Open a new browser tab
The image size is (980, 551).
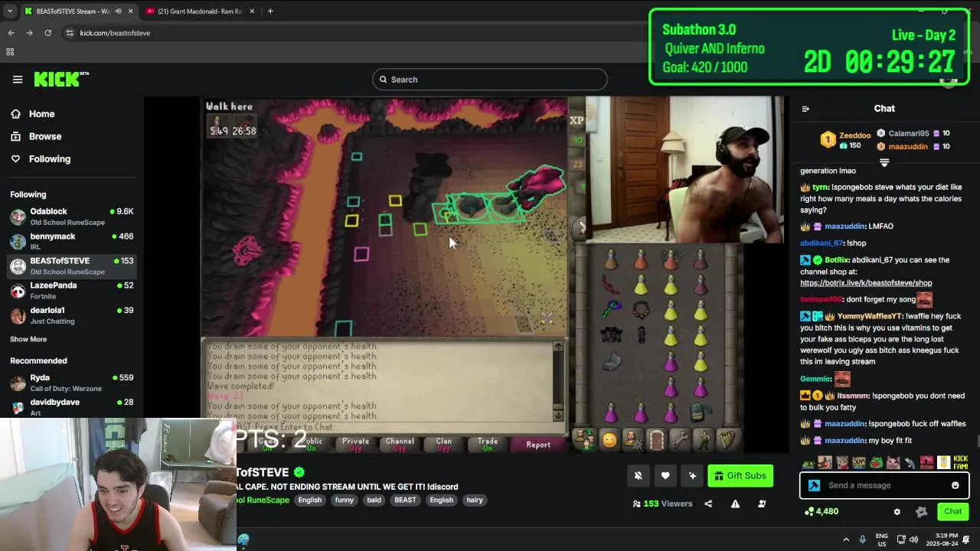(x=270, y=11)
